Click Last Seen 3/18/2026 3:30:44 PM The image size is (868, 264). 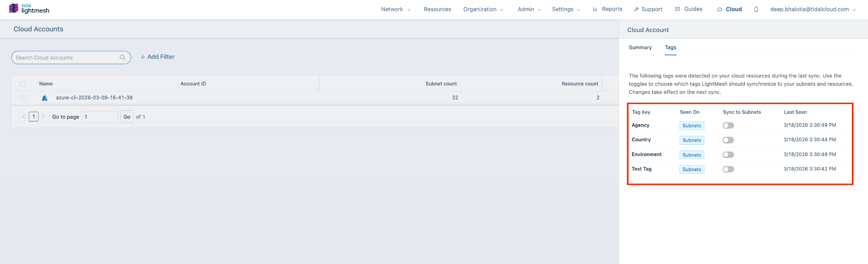[x=810, y=140]
